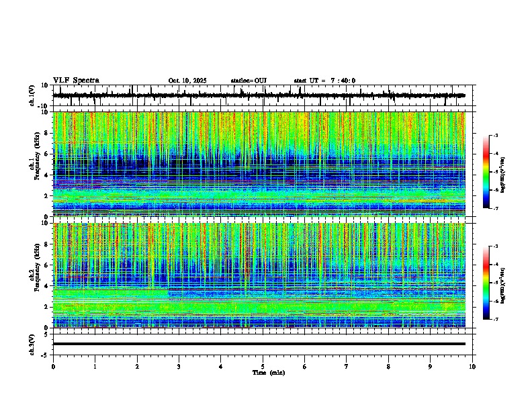
Task: Click the "7" tick on the Time axis
Action: pos(347,367)
